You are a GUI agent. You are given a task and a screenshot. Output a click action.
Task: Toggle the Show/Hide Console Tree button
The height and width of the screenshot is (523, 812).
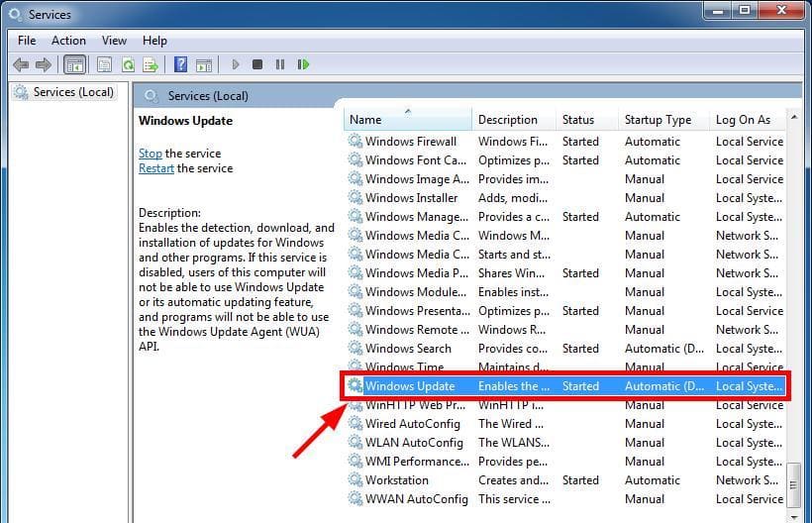(73, 64)
